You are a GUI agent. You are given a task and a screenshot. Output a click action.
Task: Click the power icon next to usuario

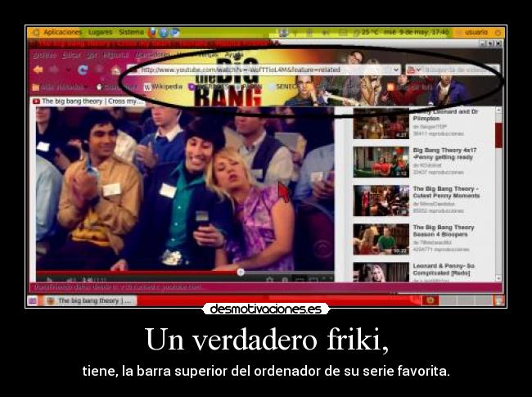click(498, 33)
